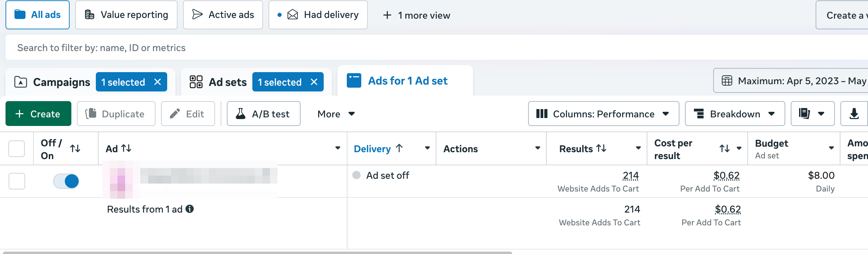This screenshot has width=868, height=254.
Task: Switch to Active ads view
Action: [x=223, y=15]
